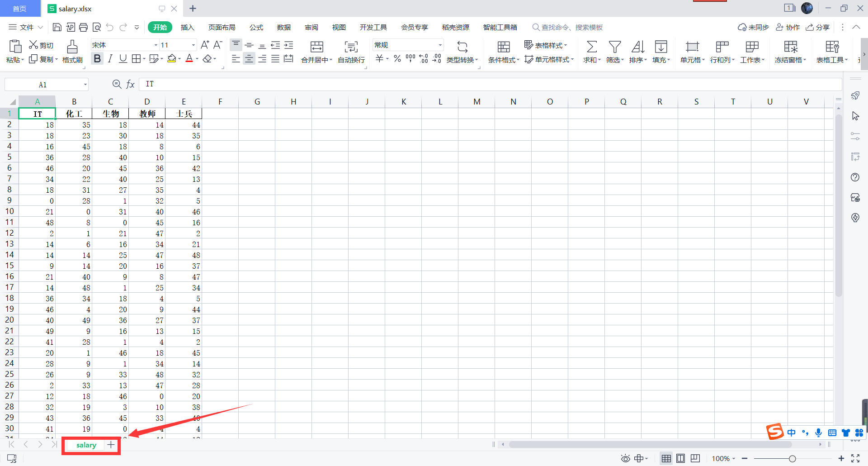Click the Cut (剪切) scissors icon
868x466 pixels.
pyautogui.click(x=33, y=45)
